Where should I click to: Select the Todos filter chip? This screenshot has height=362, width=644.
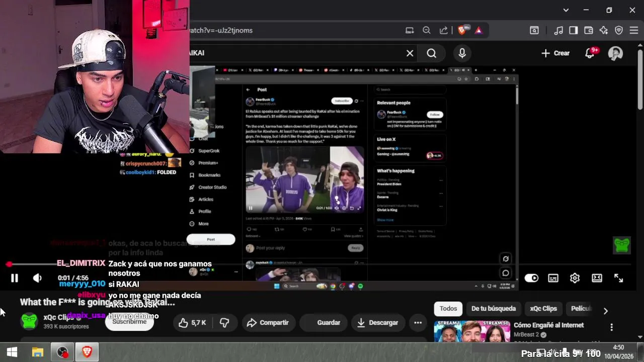click(x=448, y=309)
